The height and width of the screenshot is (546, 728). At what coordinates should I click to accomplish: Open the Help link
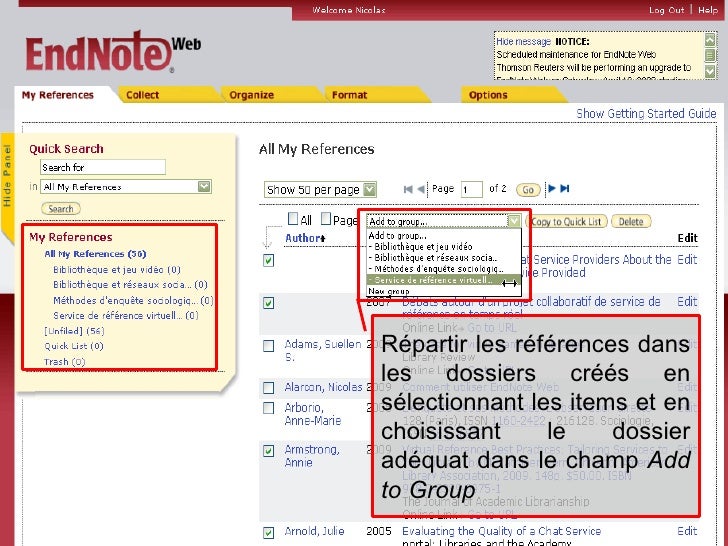pyautogui.click(x=708, y=10)
